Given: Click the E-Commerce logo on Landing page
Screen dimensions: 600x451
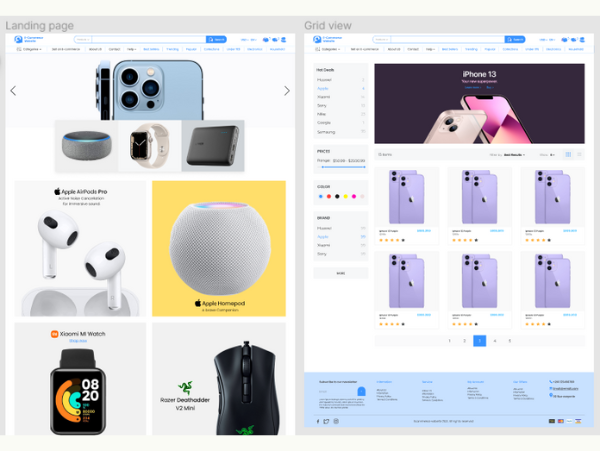Looking at the screenshot, I should pyautogui.click(x=29, y=39).
